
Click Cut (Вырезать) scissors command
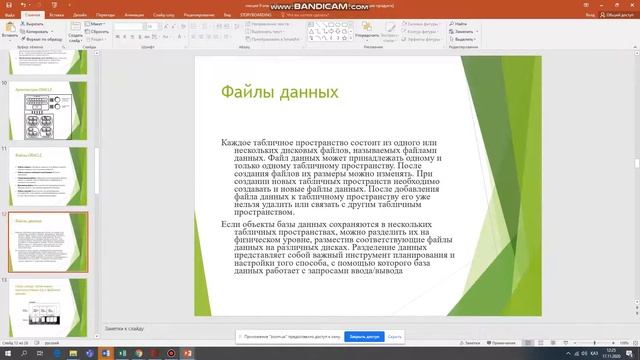coord(32,24)
